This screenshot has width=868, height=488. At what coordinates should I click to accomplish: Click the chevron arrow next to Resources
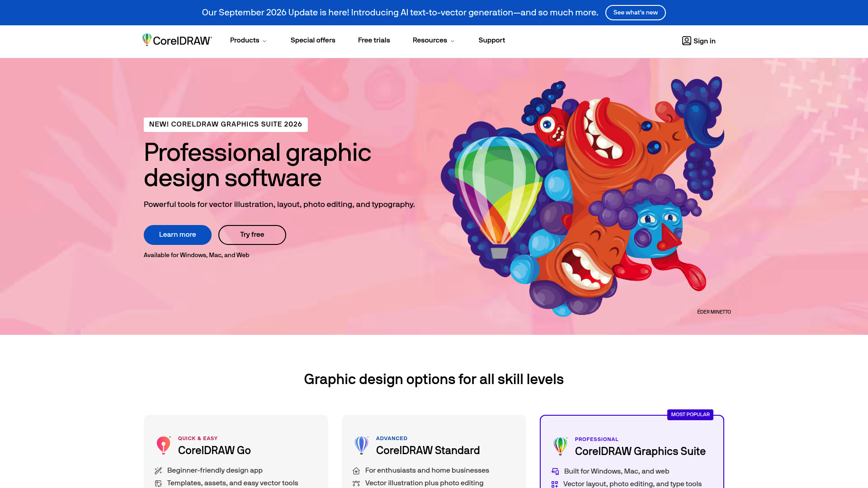(453, 41)
